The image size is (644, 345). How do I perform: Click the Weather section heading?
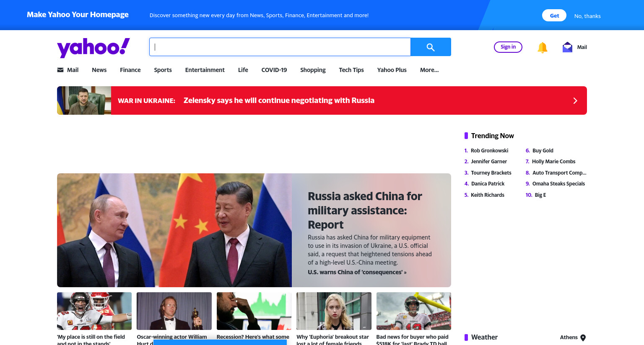point(484,337)
